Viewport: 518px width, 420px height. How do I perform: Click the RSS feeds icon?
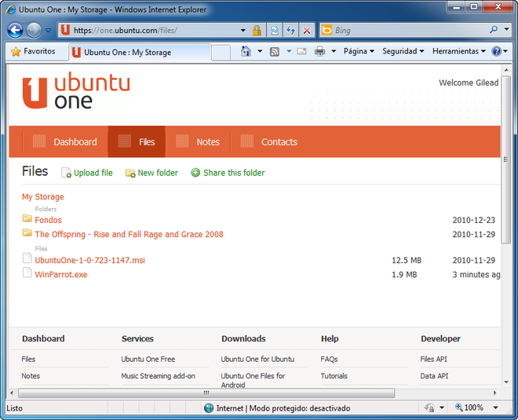275,52
